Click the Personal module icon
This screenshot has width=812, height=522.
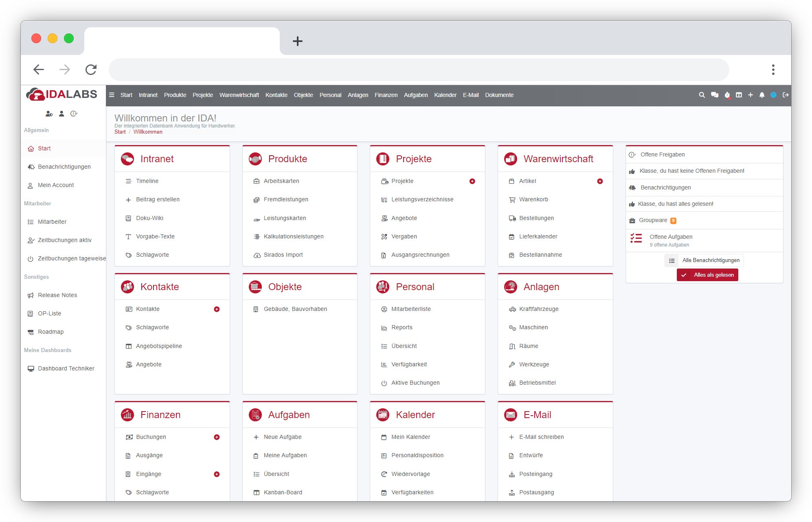pyautogui.click(x=384, y=287)
